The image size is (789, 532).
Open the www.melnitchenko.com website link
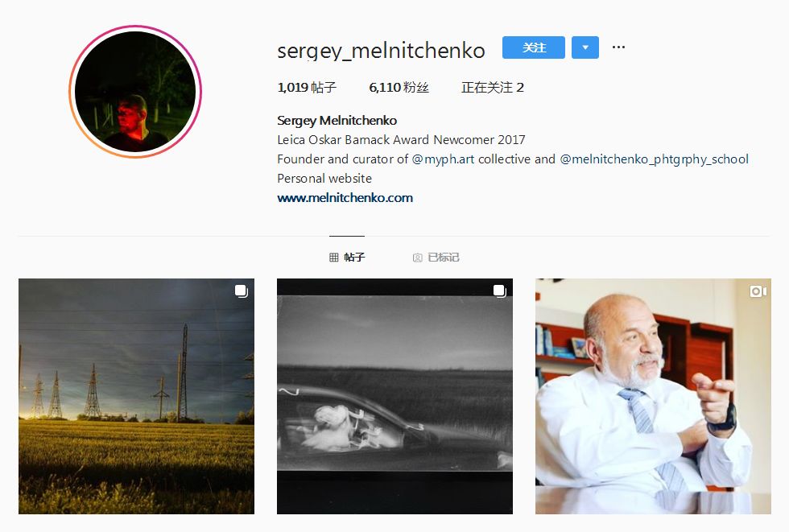pos(345,198)
